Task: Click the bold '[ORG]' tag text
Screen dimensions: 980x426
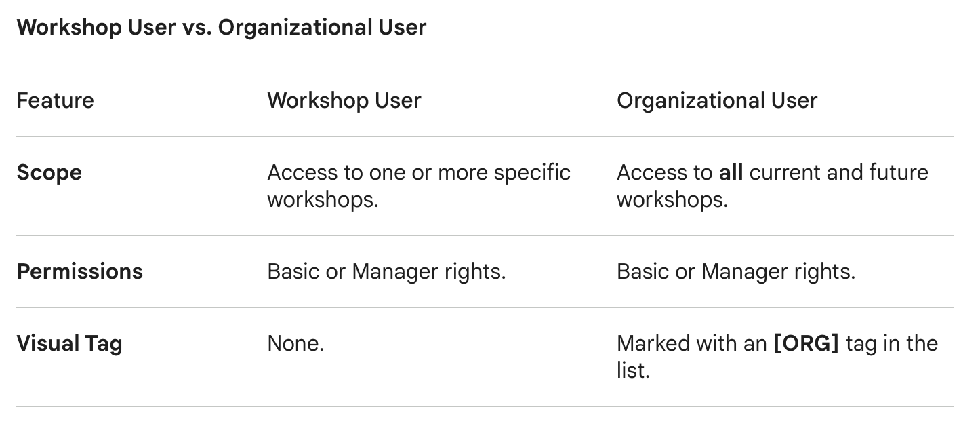Action: coord(806,343)
